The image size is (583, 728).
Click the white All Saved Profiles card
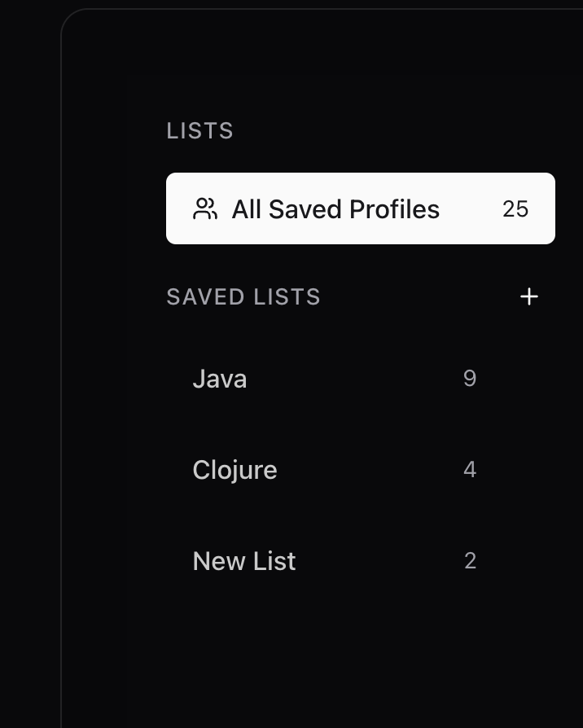pyautogui.click(x=360, y=208)
